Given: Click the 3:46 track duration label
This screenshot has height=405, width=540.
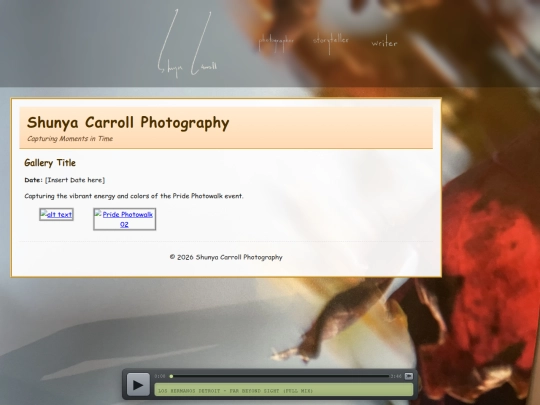Looking at the screenshot, I should point(396,376).
